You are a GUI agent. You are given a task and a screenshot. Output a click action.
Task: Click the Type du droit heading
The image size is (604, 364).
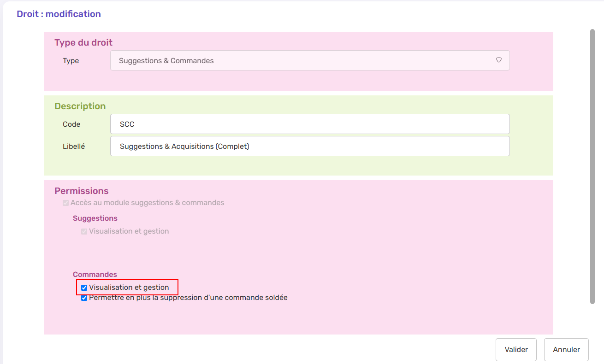[83, 42]
